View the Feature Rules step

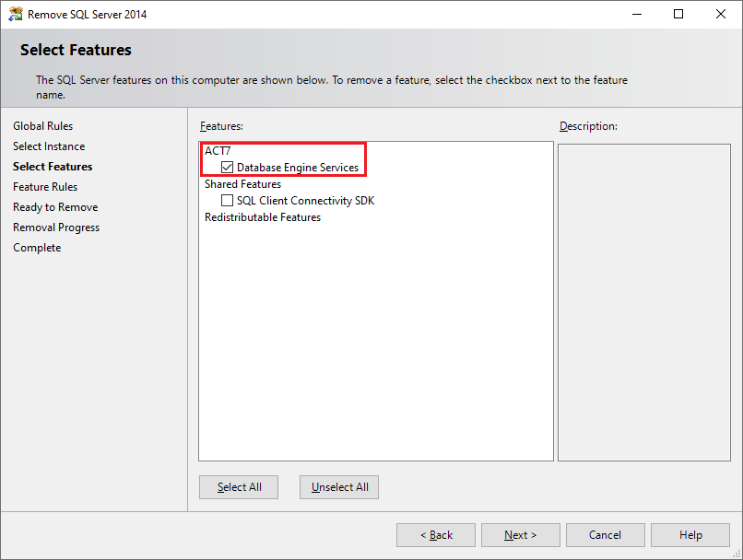44,186
